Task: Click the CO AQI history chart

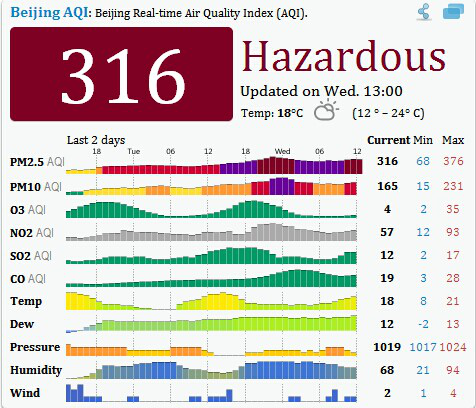Action: [211, 278]
